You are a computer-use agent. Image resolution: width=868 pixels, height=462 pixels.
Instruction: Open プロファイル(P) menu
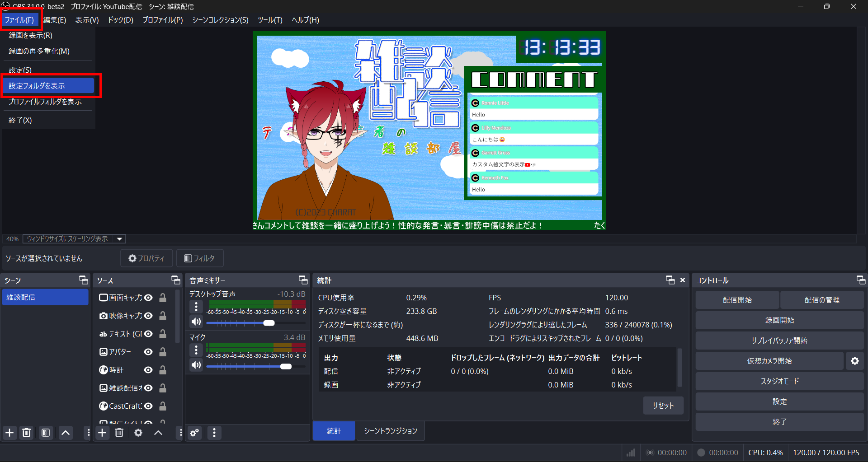[x=163, y=20]
